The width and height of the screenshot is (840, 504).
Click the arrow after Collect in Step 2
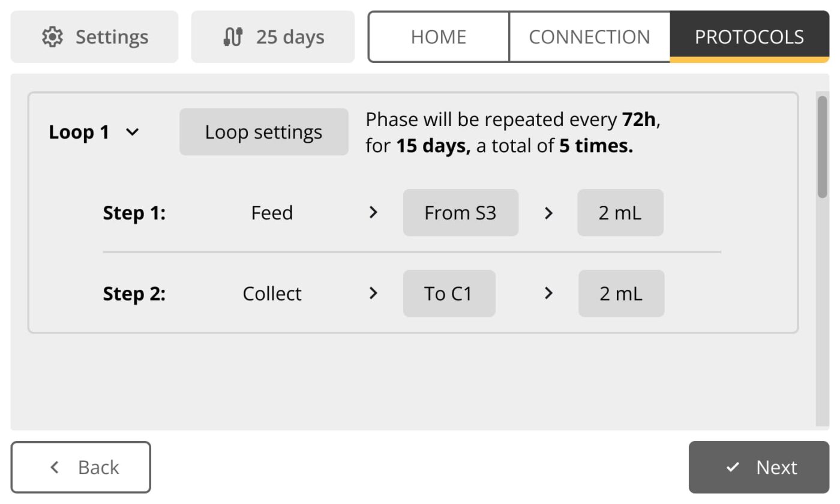pyautogui.click(x=373, y=293)
